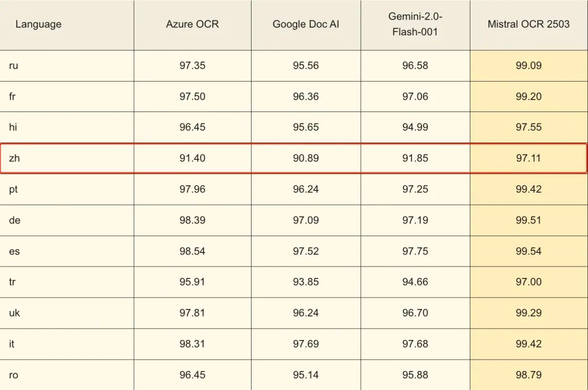Image resolution: width=588 pixels, height=390 pixels.
Task: Select the Azure OCR value 98.39
Action: click(192, 220)
